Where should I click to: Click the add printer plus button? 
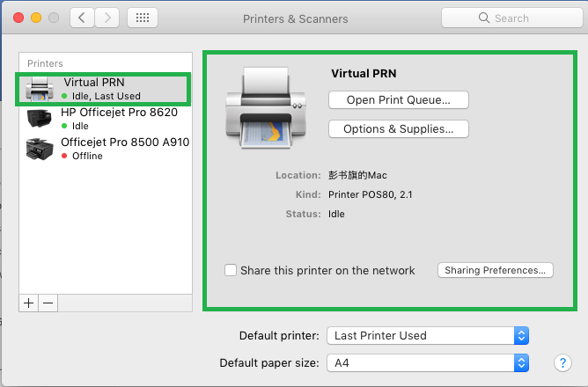pyautogui.click(x=28, y=303)
